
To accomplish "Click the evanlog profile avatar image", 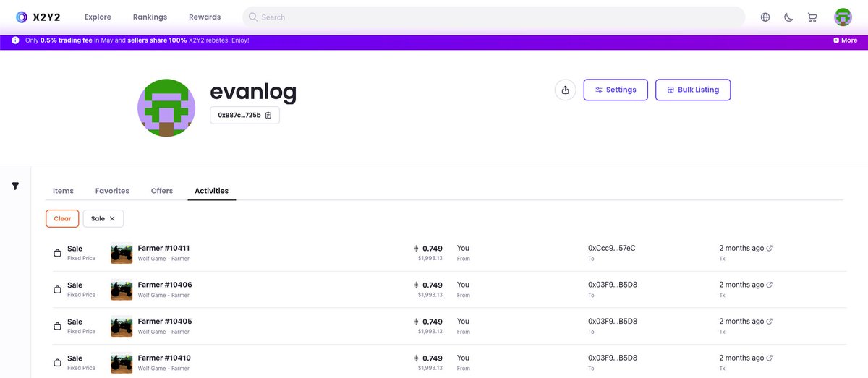I will point(166,108).
